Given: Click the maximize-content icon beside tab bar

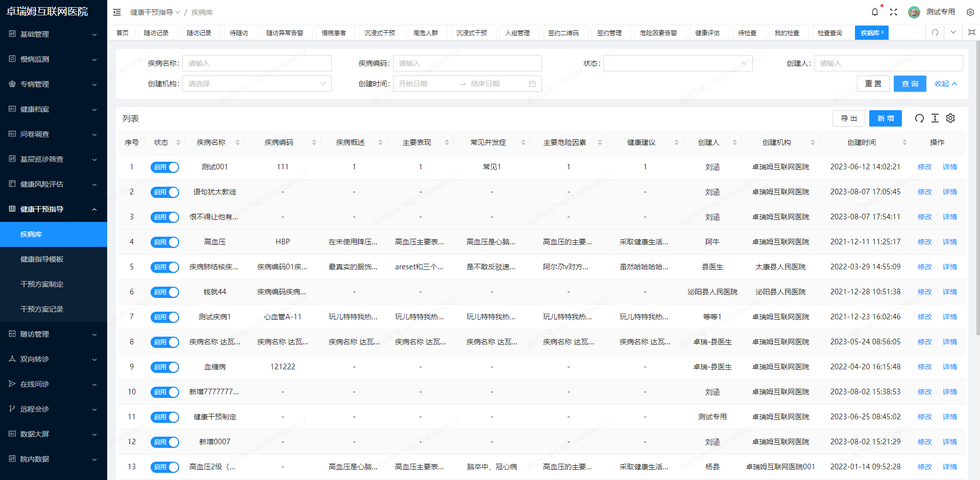Looking at the screenshot, I should [972, 32].
